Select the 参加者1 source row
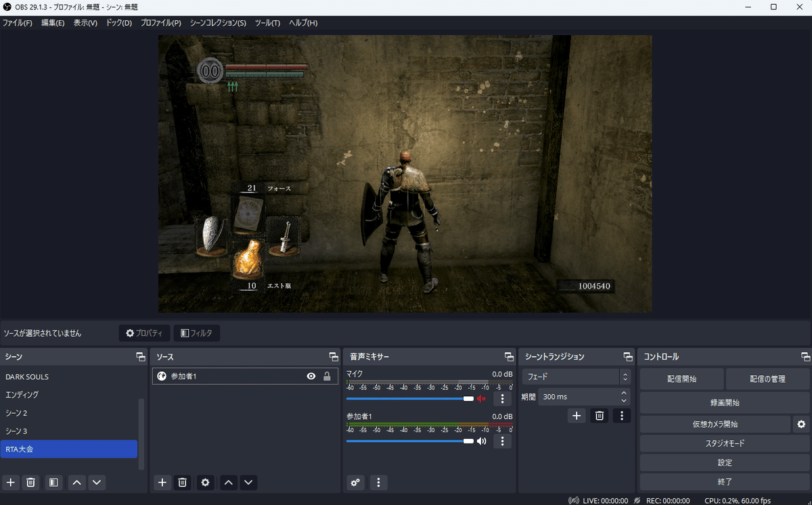 tap(245, 377)
